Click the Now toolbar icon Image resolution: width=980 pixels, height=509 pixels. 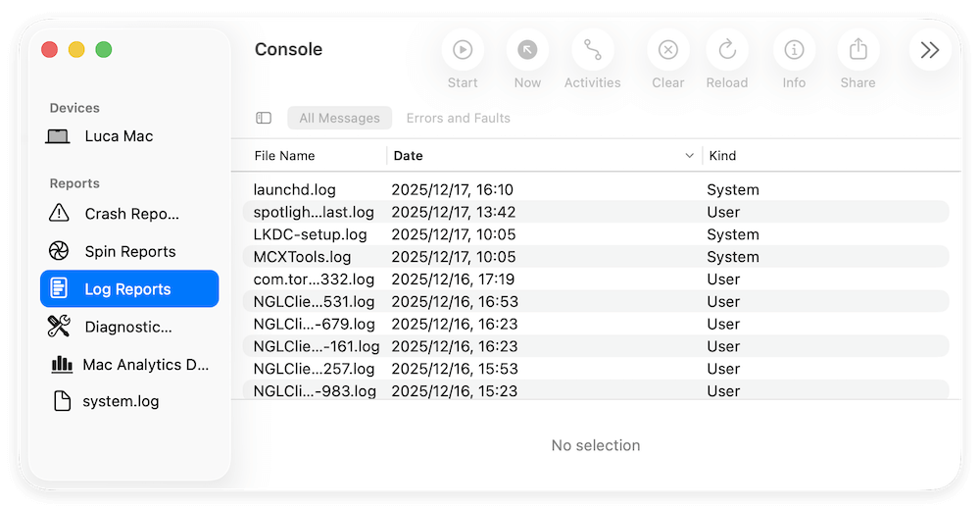tap(527, 50)
